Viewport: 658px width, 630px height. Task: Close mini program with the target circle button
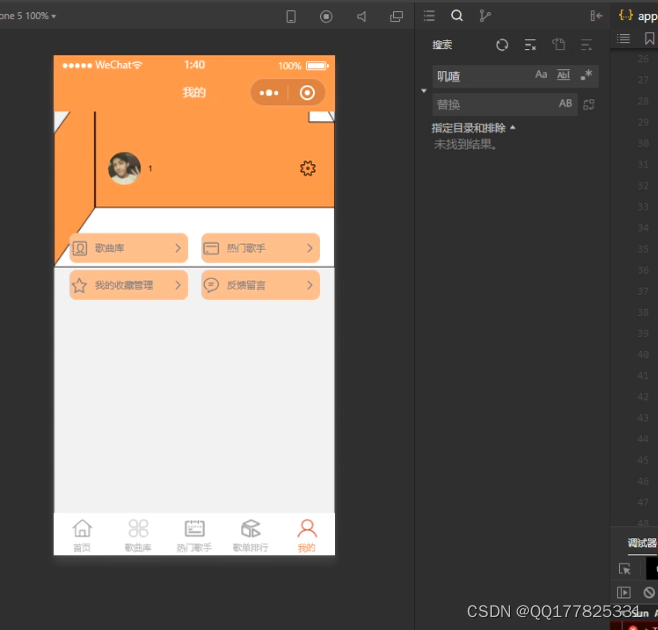307,93
